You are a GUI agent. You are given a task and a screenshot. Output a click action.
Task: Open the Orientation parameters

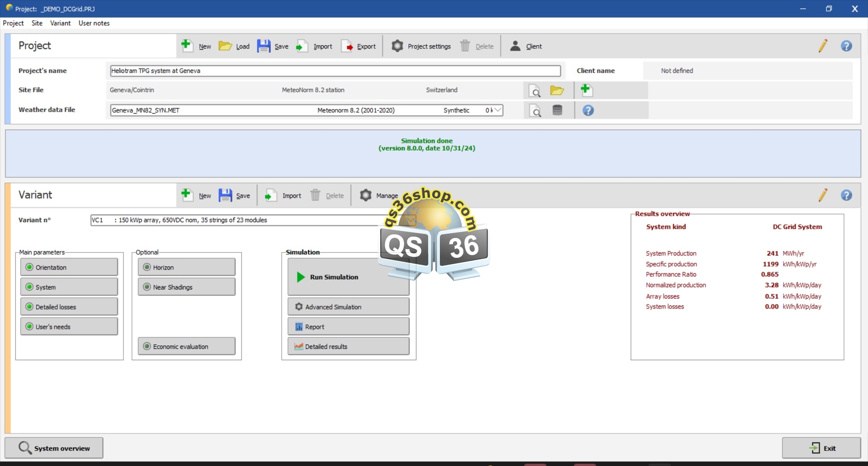(69, 267)
